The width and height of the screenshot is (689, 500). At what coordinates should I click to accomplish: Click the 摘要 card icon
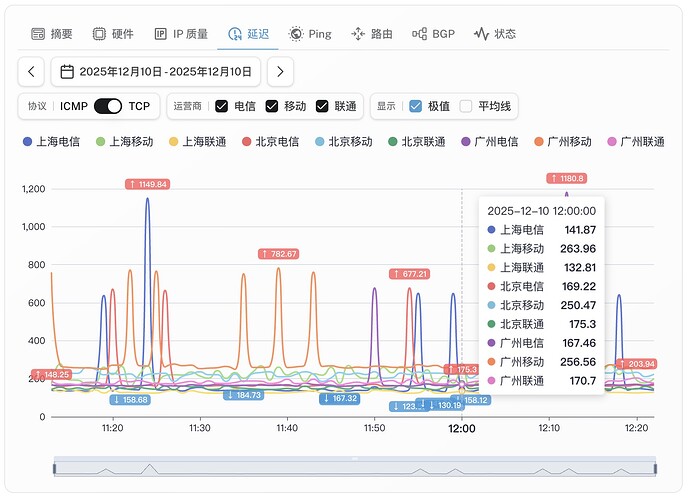click(38, 34)
